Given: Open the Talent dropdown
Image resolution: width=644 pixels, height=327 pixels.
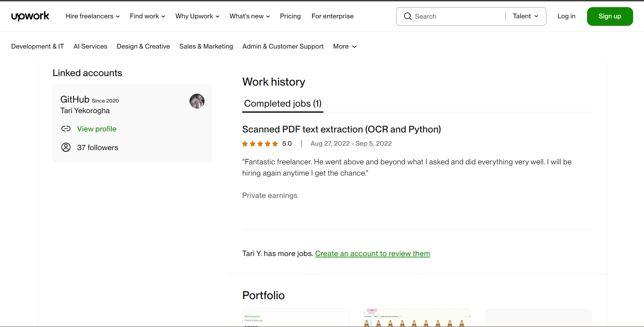Looking at the screenshot, I should click(x=525, y=16).
